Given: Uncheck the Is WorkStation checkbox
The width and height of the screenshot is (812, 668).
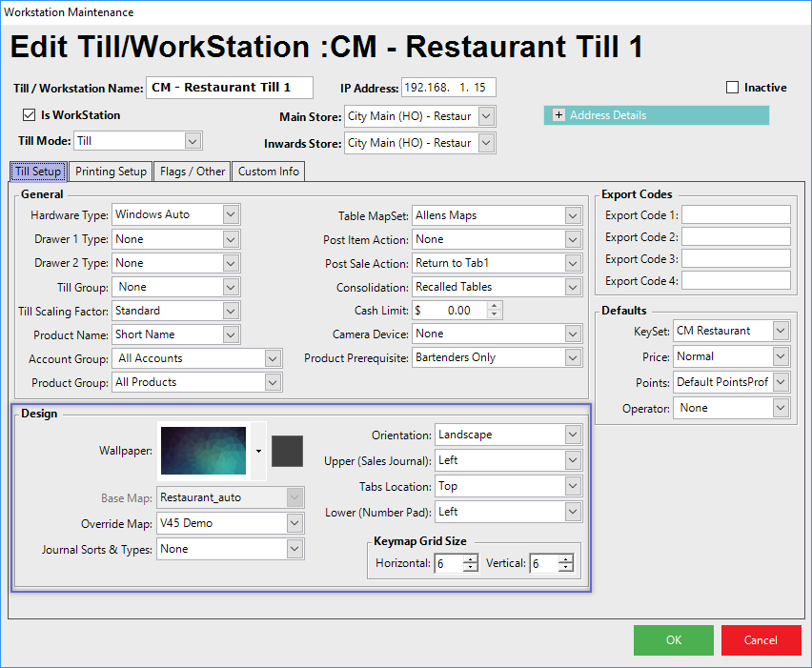Looking at the screenshot, I should coord(29,115).
